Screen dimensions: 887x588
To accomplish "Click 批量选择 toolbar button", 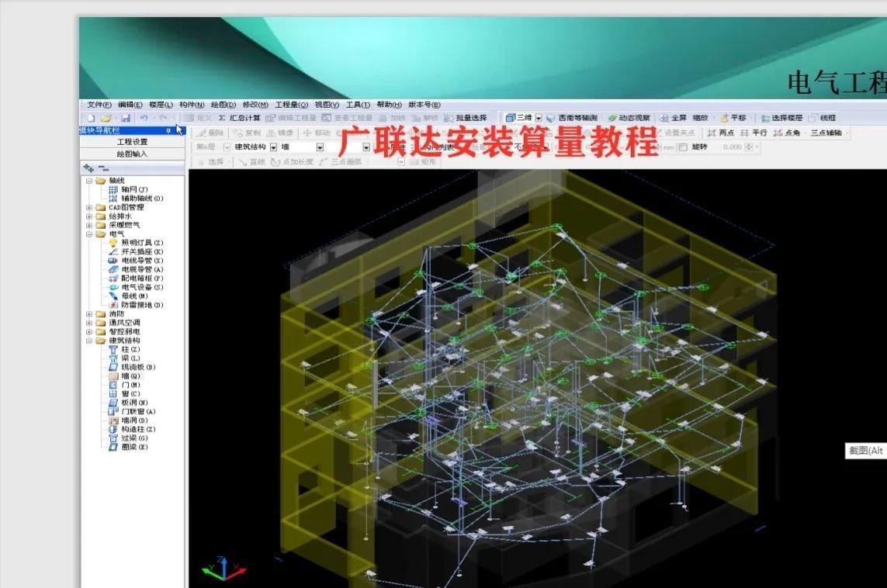I will (x=466, y=118).
